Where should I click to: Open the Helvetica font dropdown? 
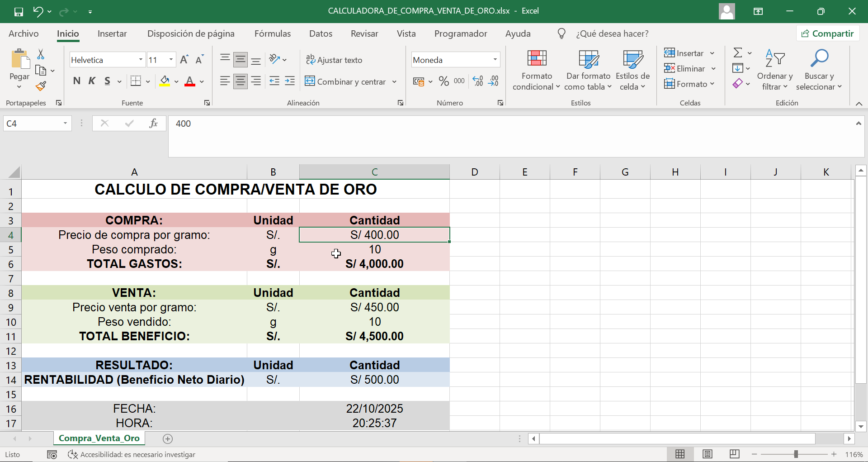point(141,59)
